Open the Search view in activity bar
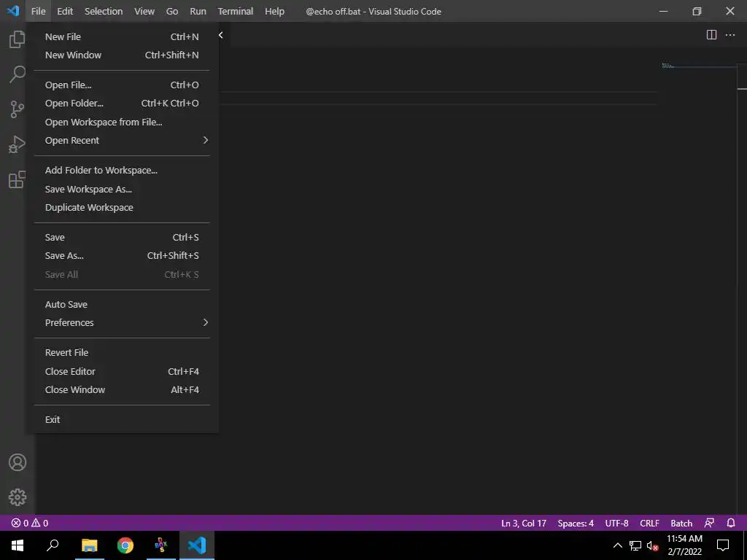The image size is (747, 560). tap(18, 74)
